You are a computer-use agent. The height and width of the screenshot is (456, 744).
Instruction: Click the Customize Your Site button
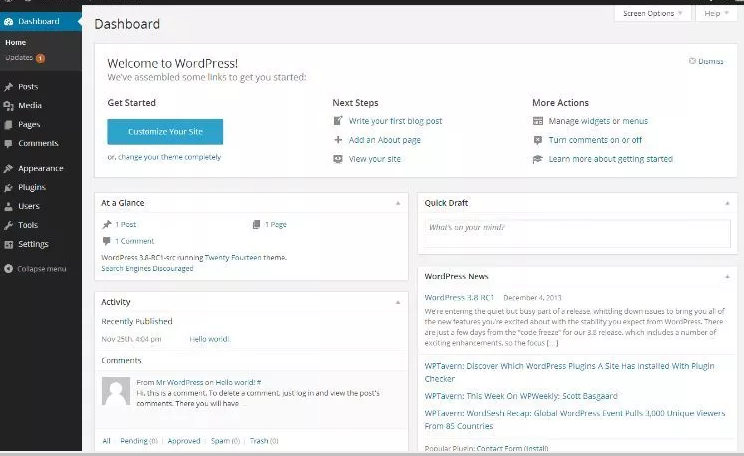point(165,132)
